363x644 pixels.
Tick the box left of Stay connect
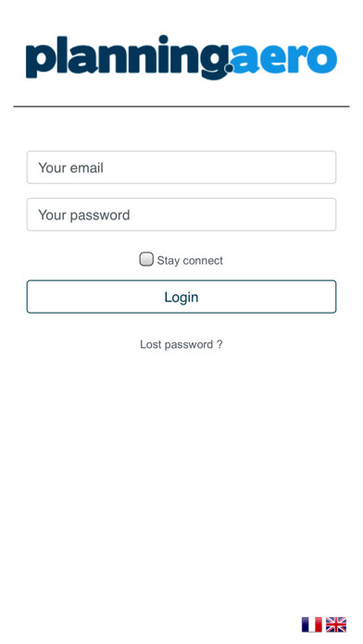tap(146, 259)
